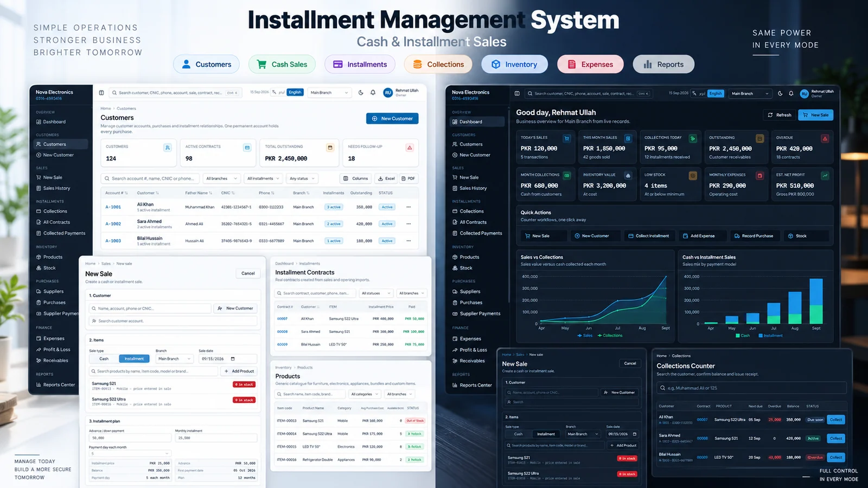Click the sidebar collapse icon beside light search bar
868x488 pixels.
(x=101, y=93)
